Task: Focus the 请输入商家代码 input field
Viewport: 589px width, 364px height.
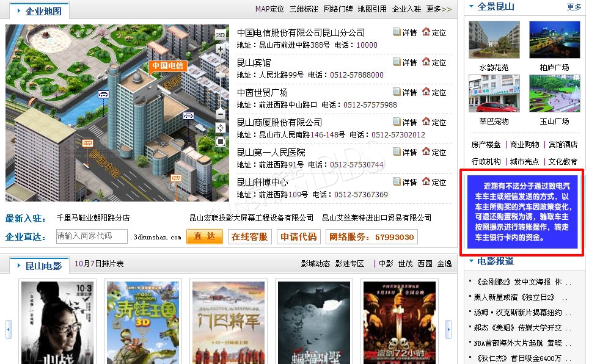Action: [92, 236]
